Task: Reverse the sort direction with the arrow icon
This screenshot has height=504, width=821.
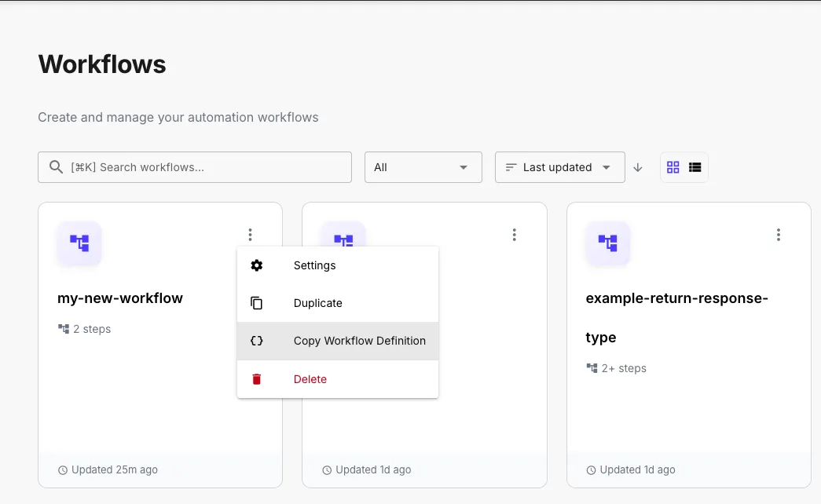Action: pyautogui.click(x=638, y=167)
